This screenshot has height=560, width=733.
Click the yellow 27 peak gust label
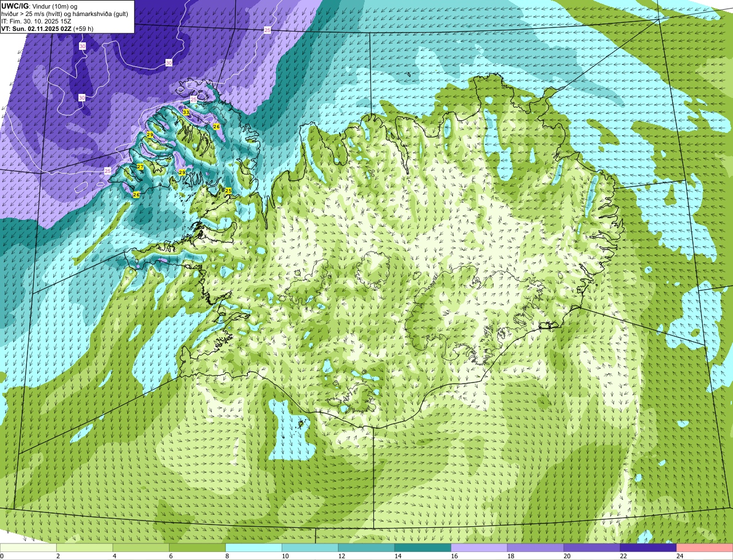140,167
